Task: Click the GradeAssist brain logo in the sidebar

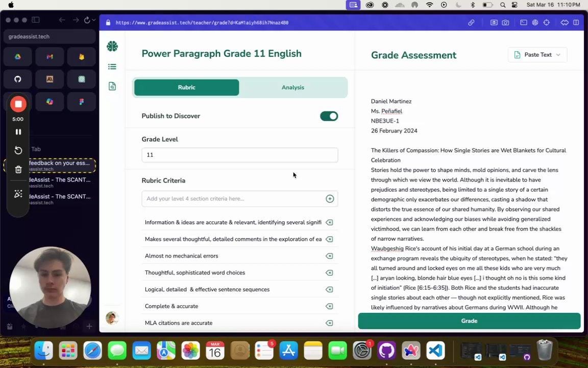Action: tap(112, 46)
